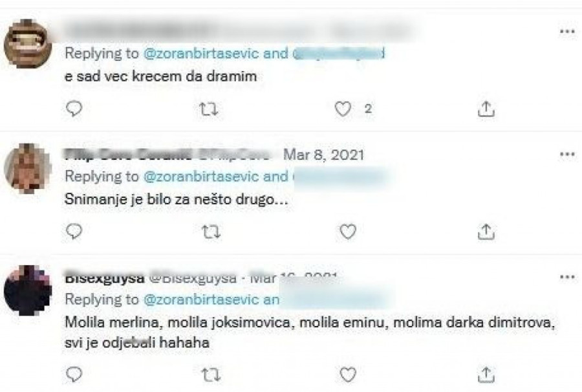
Task: Retweet the 'e sad vec krecem da dramim' tweet
Action: (x=209, y=109)
